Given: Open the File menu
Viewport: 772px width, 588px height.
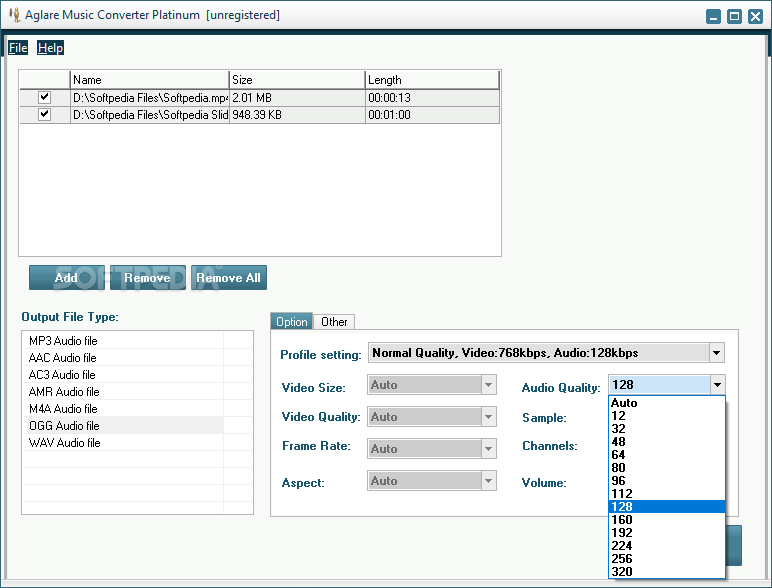Looking at the screenshot, I should coord(18,48).
